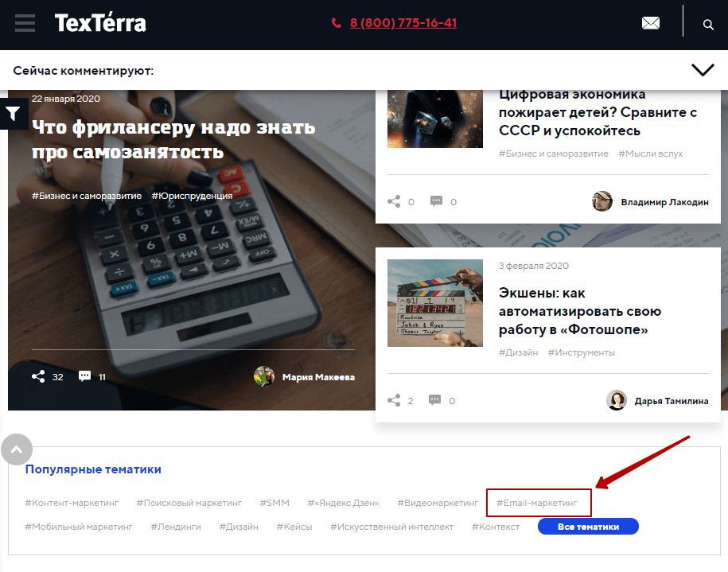Expand the 'Сейчас комментируют' chevron
The height and width of the screenshot is (572, 728).
click(703, 70)
